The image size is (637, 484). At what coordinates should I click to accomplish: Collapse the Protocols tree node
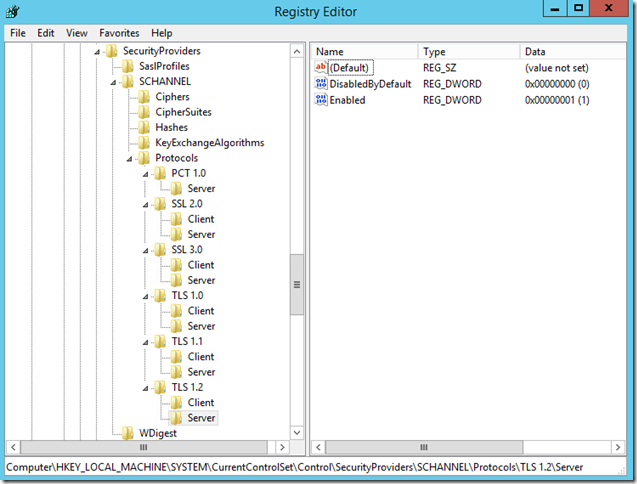[x=129, y=158]
